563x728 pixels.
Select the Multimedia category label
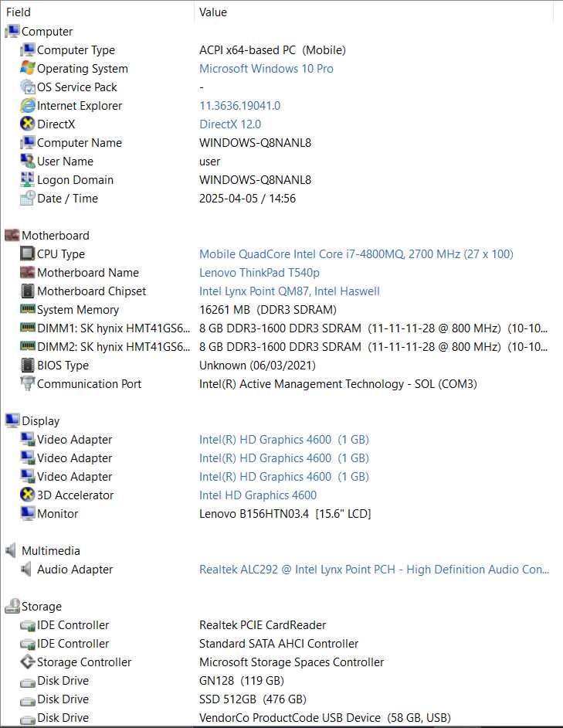coord(51,551)
